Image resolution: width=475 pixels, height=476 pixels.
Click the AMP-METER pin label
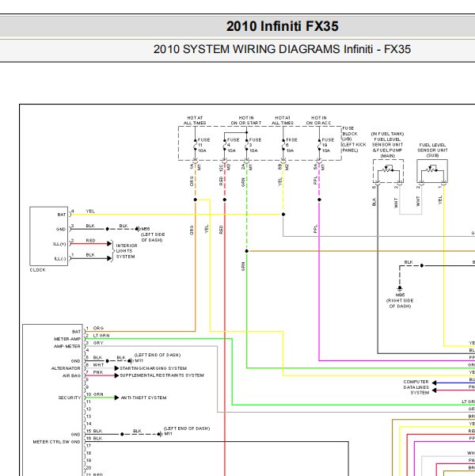(x=67, y=346)
